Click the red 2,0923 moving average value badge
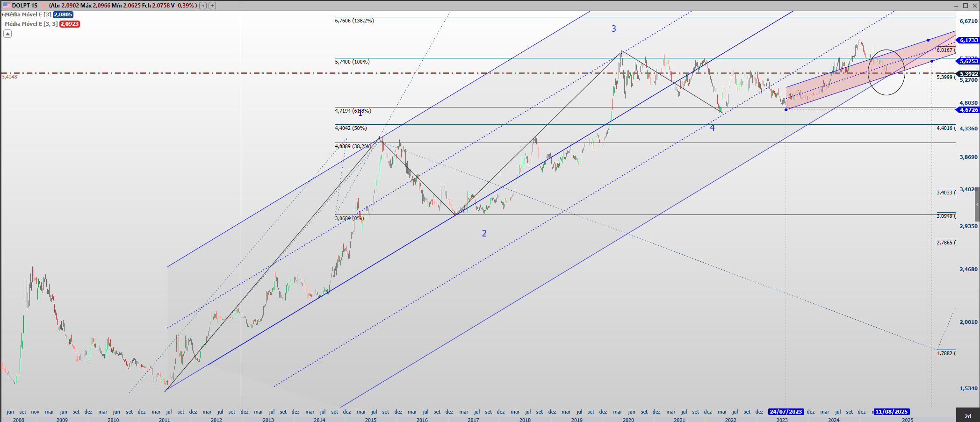This screenshot has height=422, width=980. 69,24
